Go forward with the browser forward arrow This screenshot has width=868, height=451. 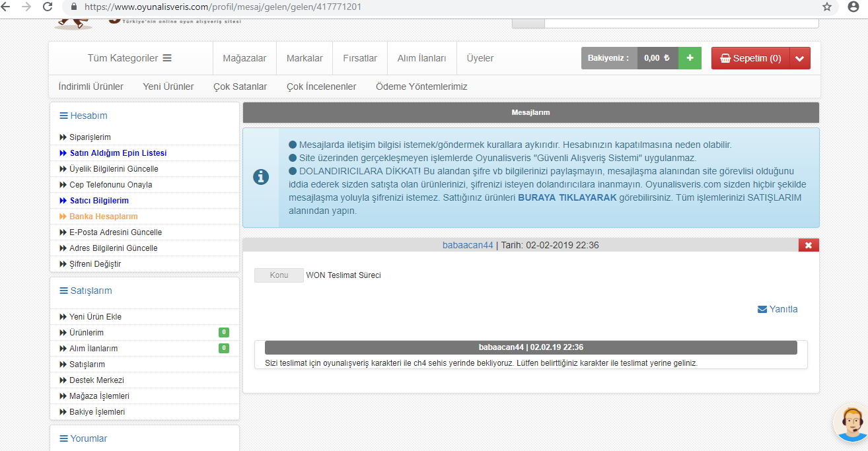26,7
